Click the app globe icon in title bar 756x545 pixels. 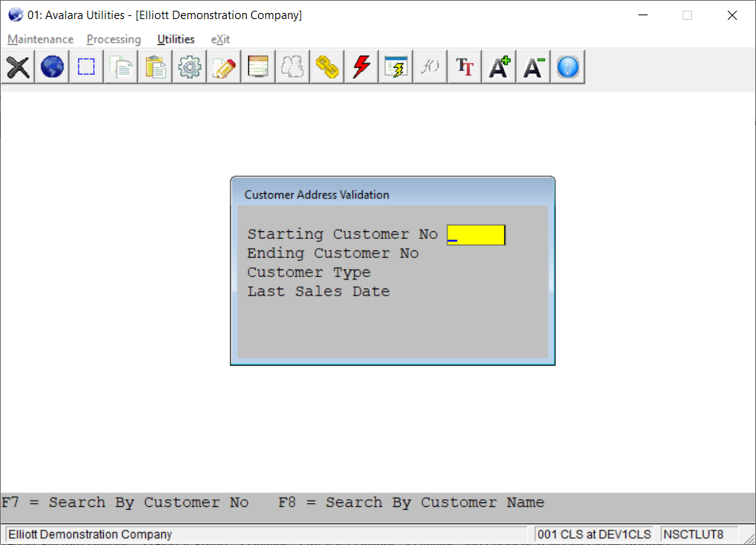pyautogui.click(x=15, y=15)
